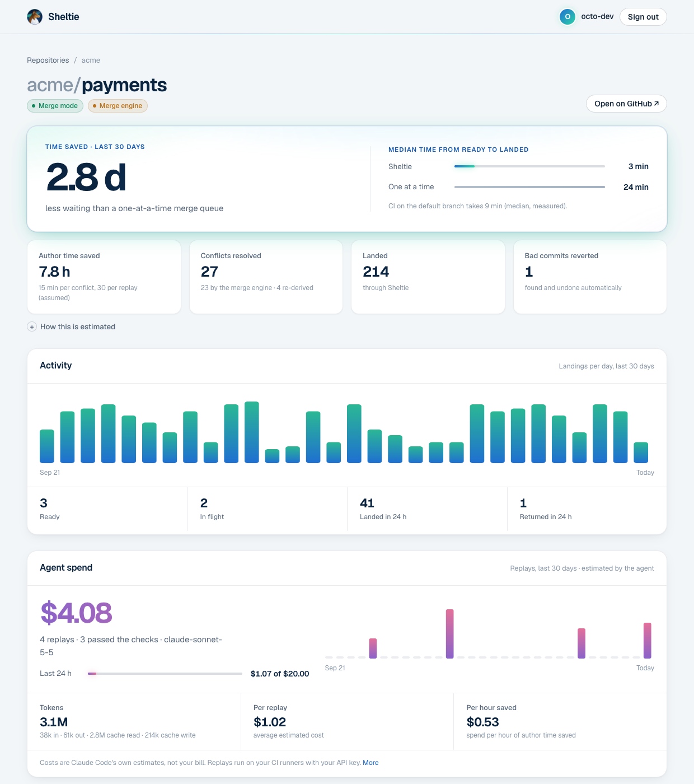Viewport: 694px width, 784px height.
Task: Click the Sheltie dog logo icon
Action: tap(35, 17)
